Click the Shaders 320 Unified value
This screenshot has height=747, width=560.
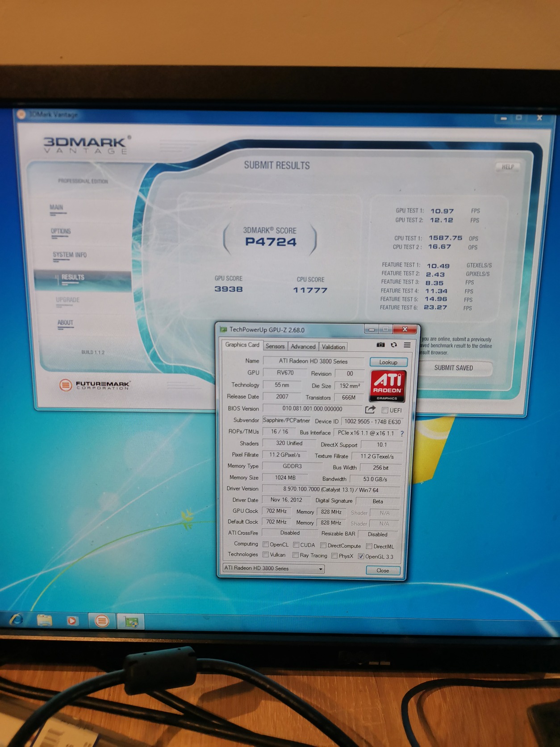(289, 443)
